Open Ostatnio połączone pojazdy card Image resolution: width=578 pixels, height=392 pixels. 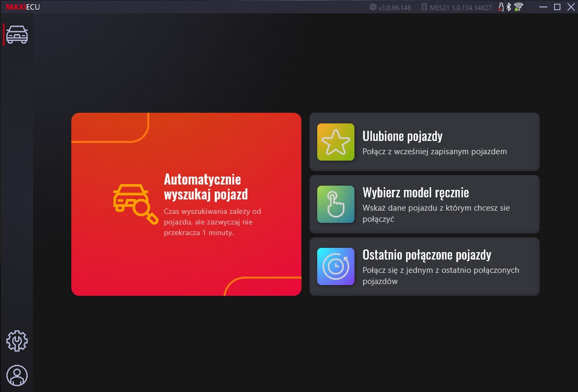pos(425,266)
